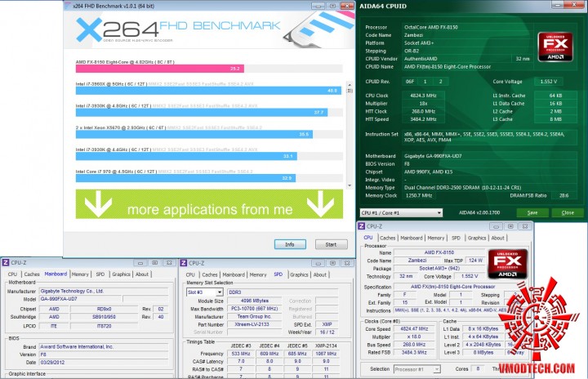Click the x264 FHD Benchmark title bar icon
Screen dimensions: 588x379
click(x=68, y=6)
